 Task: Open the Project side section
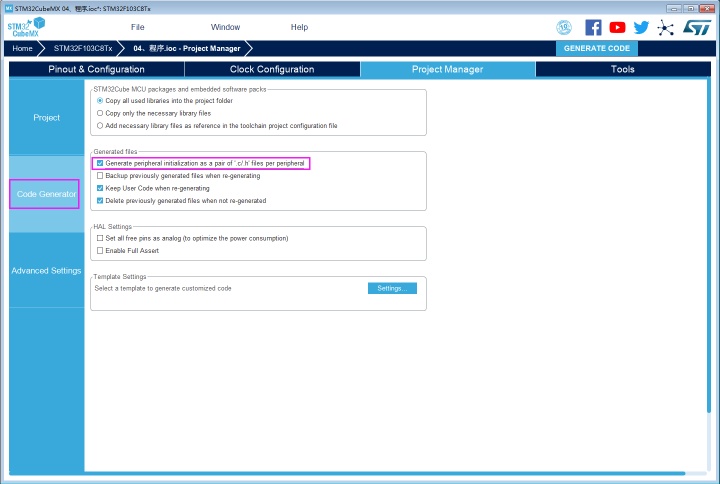46,118
